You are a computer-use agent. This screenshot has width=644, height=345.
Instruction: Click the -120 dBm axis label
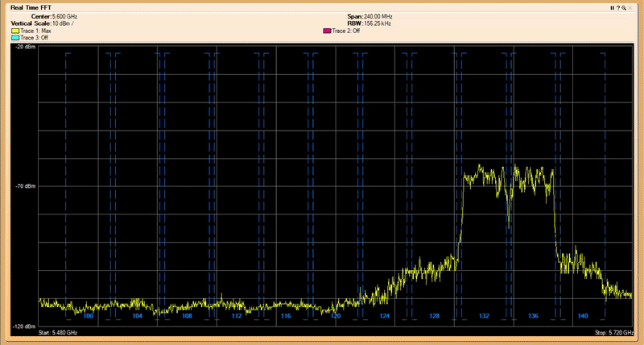pos(24,326)
